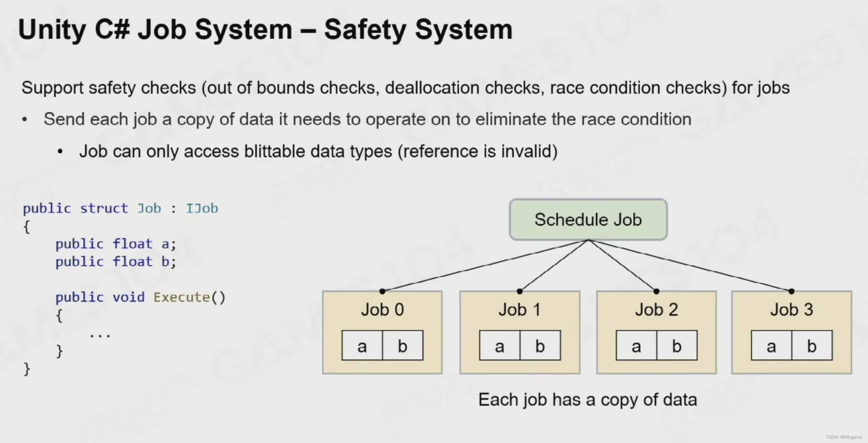Click the bullet 'Send each job a copy of data'

(x=367, y=119)
